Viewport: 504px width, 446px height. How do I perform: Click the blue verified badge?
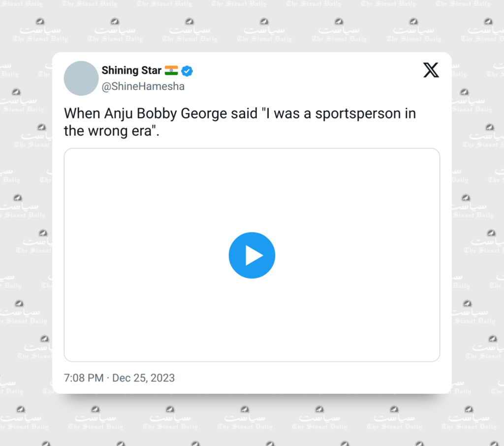(187, 71)
